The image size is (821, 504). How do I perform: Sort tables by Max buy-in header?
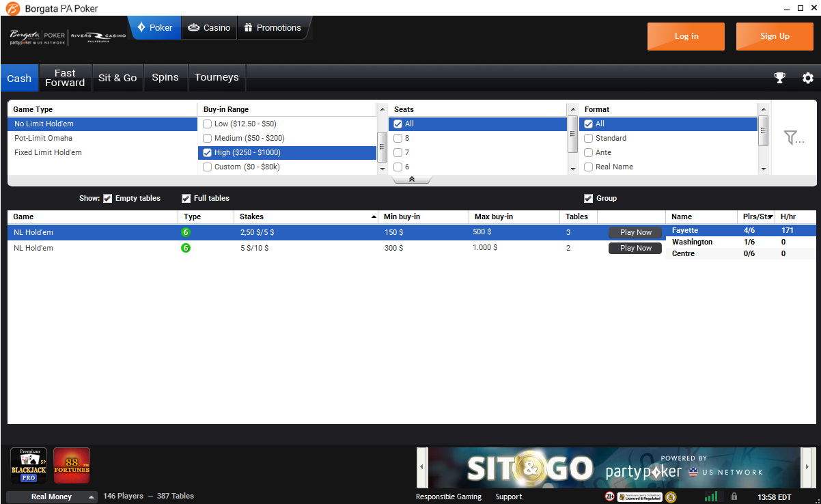[x=514, y=216]
